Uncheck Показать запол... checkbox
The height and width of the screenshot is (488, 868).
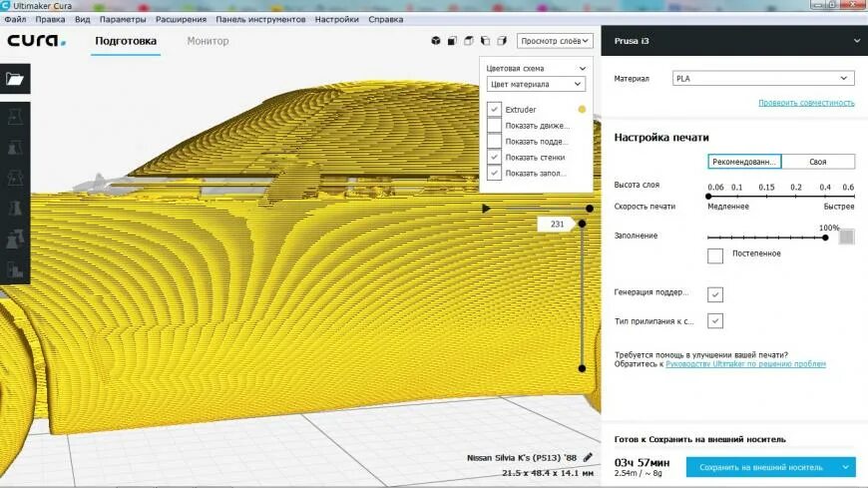[494, 173]
